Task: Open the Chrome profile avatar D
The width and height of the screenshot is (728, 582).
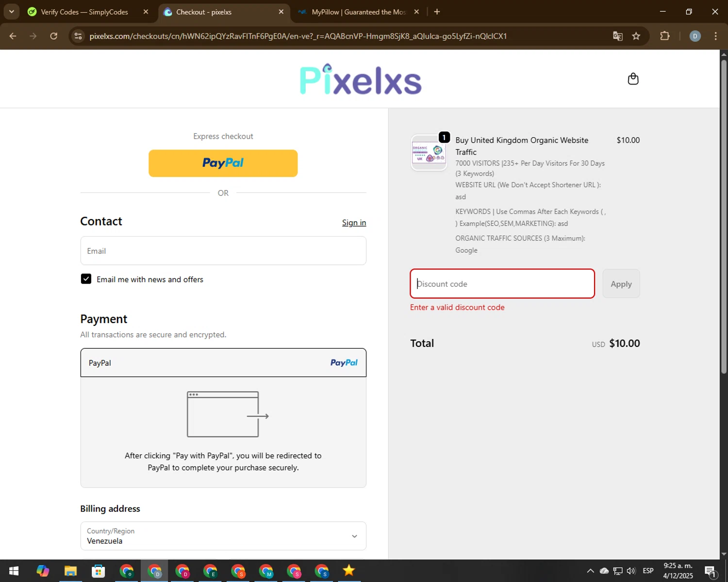Action: click(x=695, y=36)
